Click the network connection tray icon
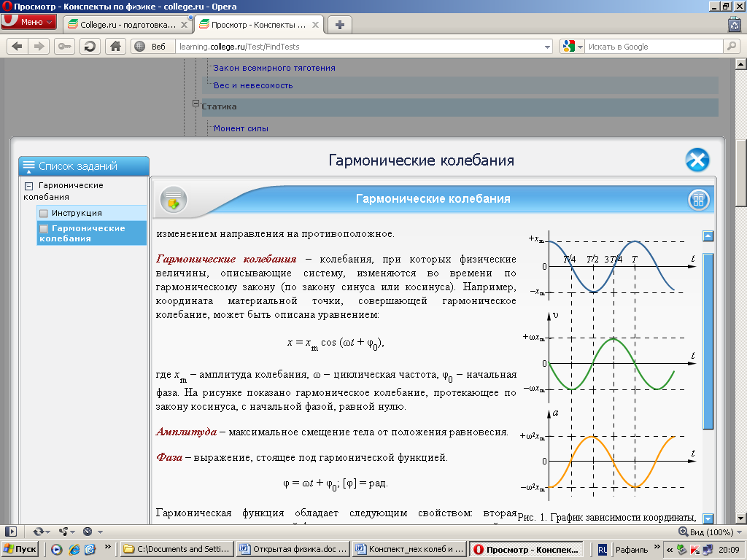This screenshot has width=747, height=560. [x=708, y=550]
